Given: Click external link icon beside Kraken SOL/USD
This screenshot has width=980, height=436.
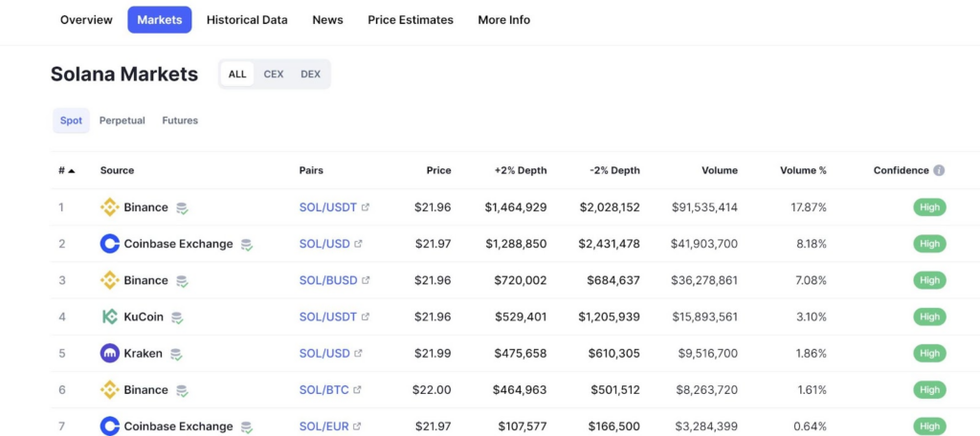Looking at the screenshot, I should (358, 354).
